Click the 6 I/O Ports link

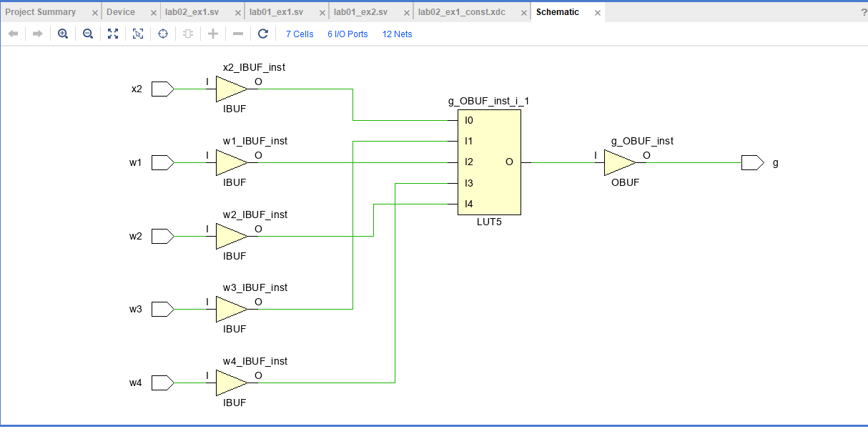[x=347, y=34]
